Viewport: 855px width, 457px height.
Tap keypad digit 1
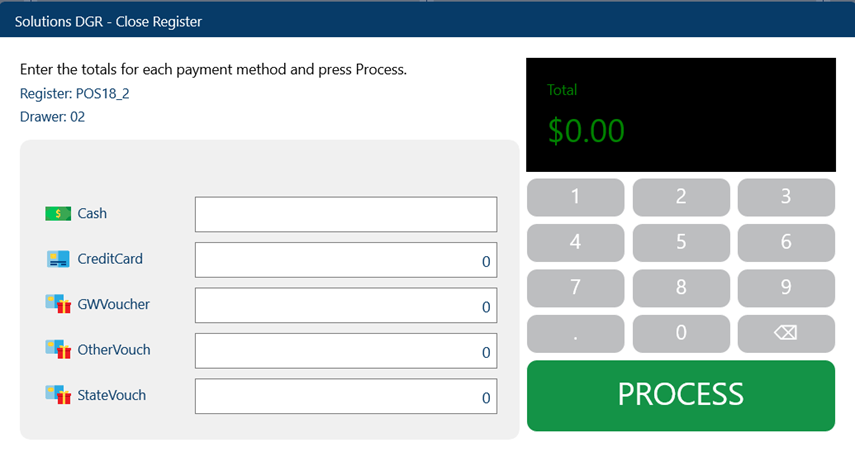point(575,197)
